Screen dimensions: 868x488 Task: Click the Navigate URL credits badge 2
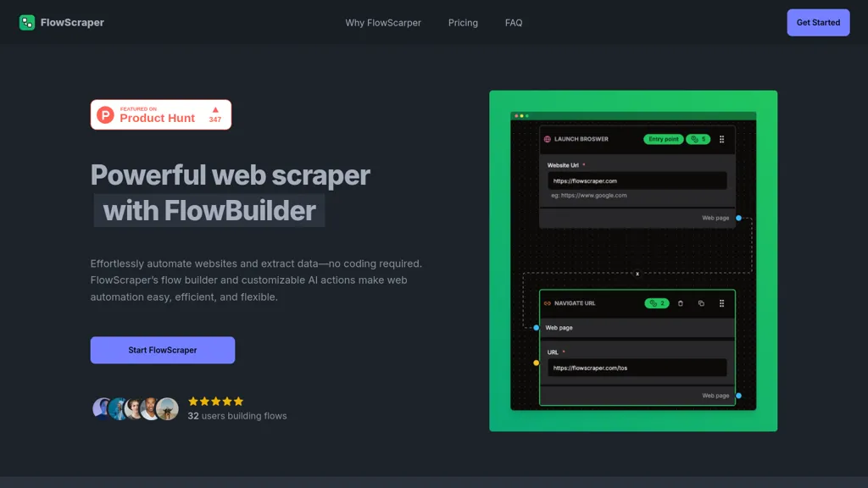pos(657,303)
